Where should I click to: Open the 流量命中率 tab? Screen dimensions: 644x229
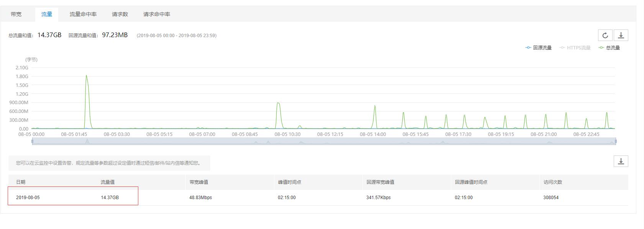click(83, 14)
